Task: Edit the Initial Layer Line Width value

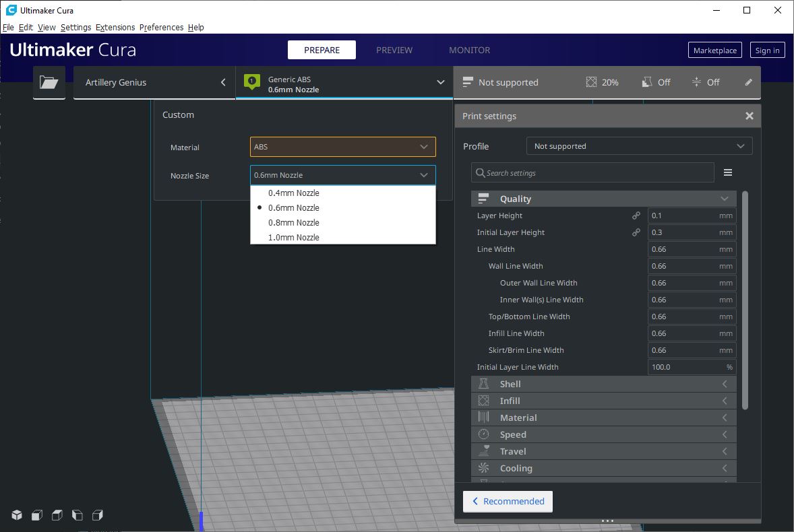Action: tap(692, 367)
